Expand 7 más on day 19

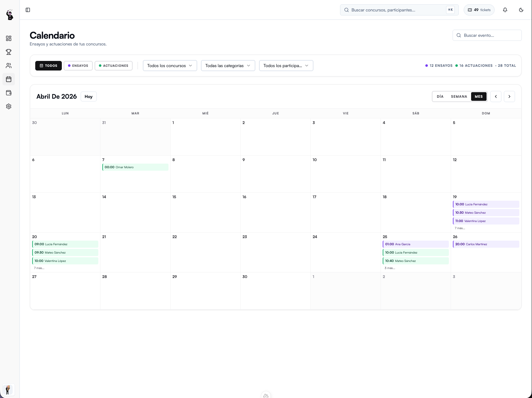tap(460, 228)
